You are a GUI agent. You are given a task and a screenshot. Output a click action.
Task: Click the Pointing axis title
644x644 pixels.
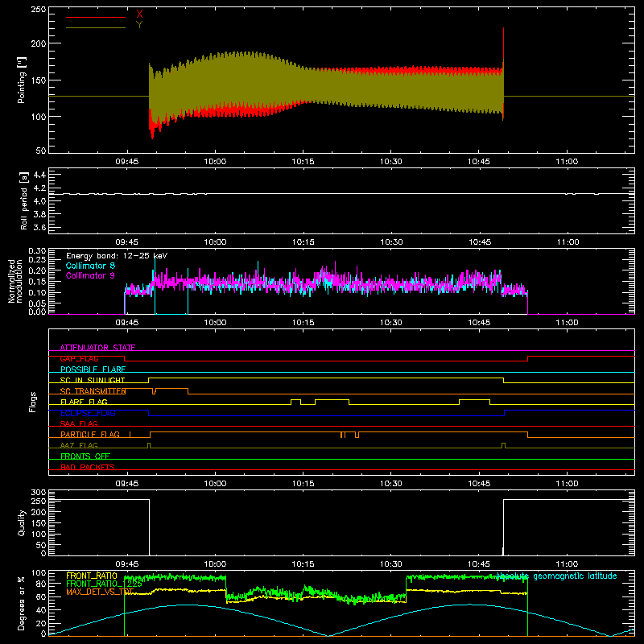22,80
